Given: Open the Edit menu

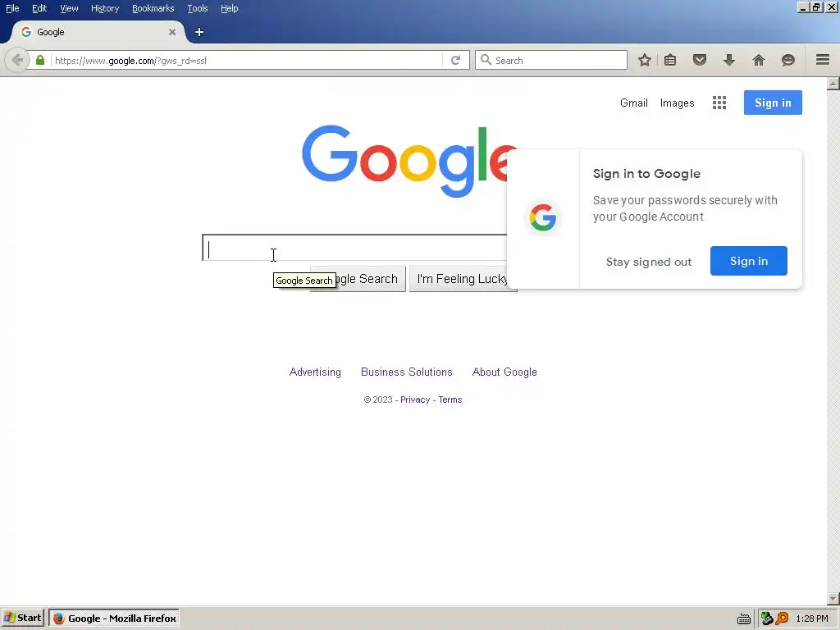Looking at the screenshot, I should 39,8.
